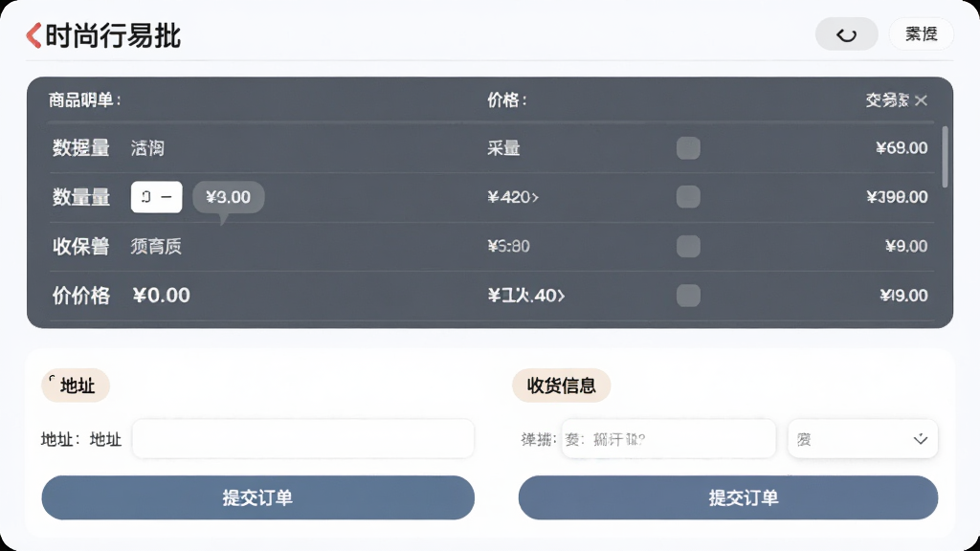The width and height of the screenshot is (980, 551).
Task: Expand the price chevron in last row
Action: pyautogui.click(x=561, y=296)
